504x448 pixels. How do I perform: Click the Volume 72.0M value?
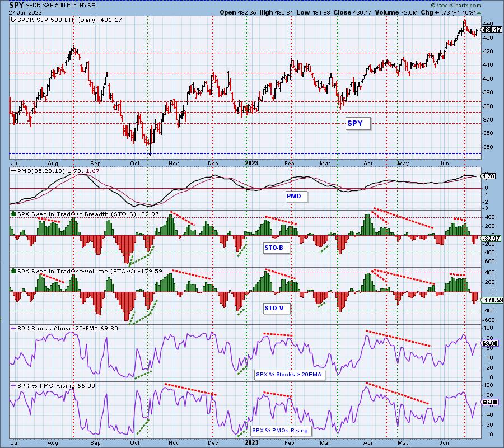(396, 12)
